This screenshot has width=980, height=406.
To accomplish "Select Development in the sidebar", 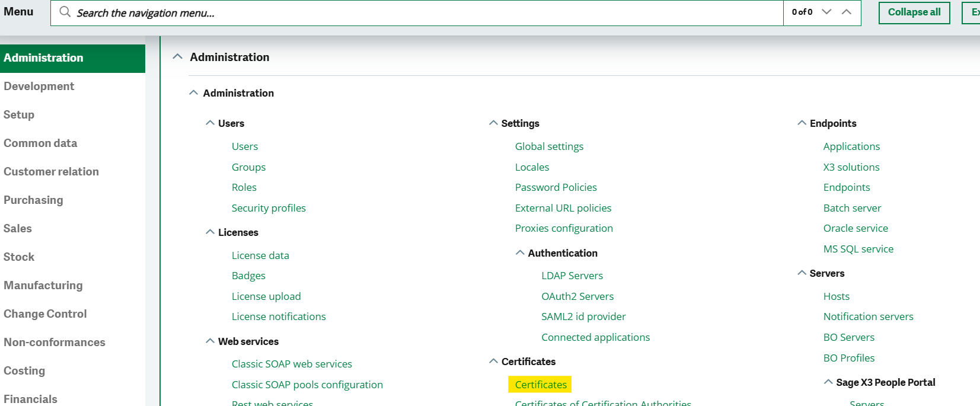I will (39, 87).
